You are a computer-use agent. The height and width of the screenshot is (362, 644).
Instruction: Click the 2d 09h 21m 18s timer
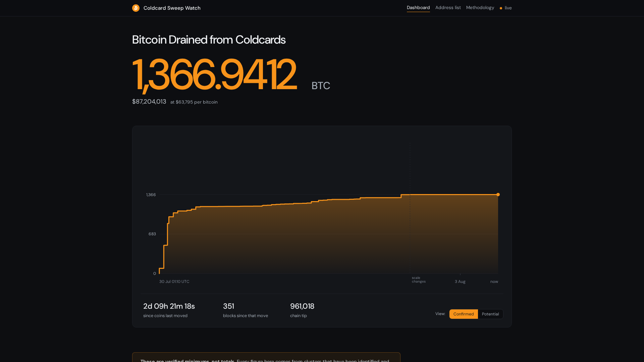[x=169, y=306]
